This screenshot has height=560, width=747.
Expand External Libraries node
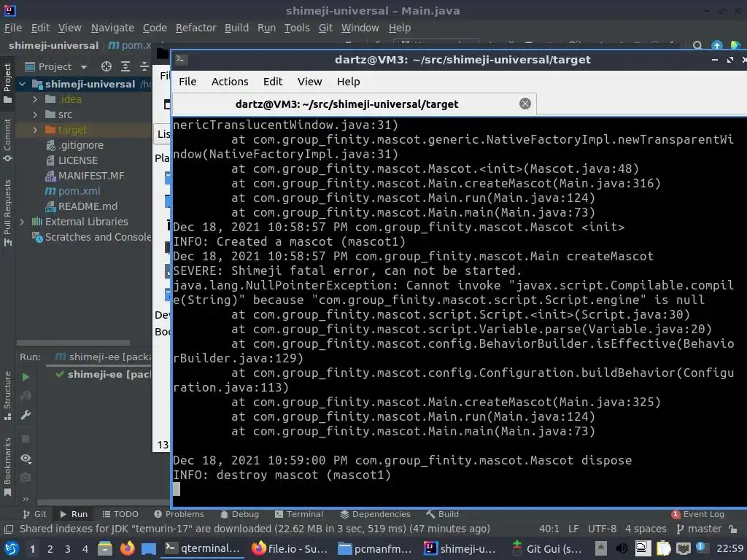coord(23,222)
